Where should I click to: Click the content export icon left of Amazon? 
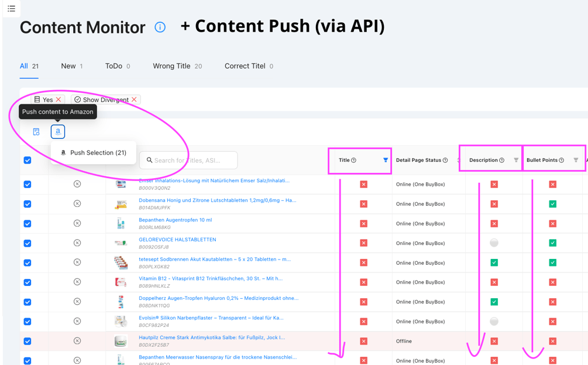click(x=36, y=132)
